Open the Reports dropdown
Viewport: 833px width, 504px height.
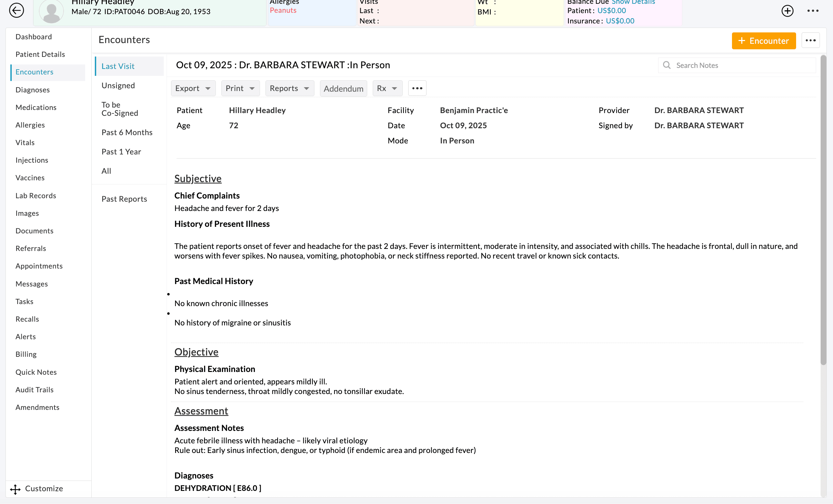point(289,88)
